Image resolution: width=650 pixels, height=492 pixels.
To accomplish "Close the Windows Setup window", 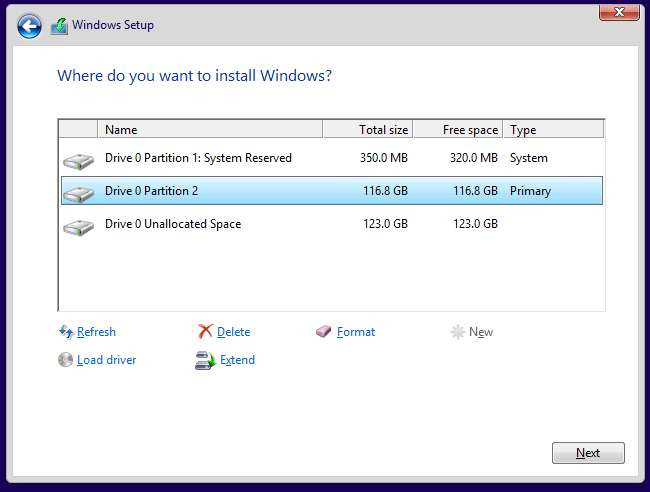I will click(619, 13).
